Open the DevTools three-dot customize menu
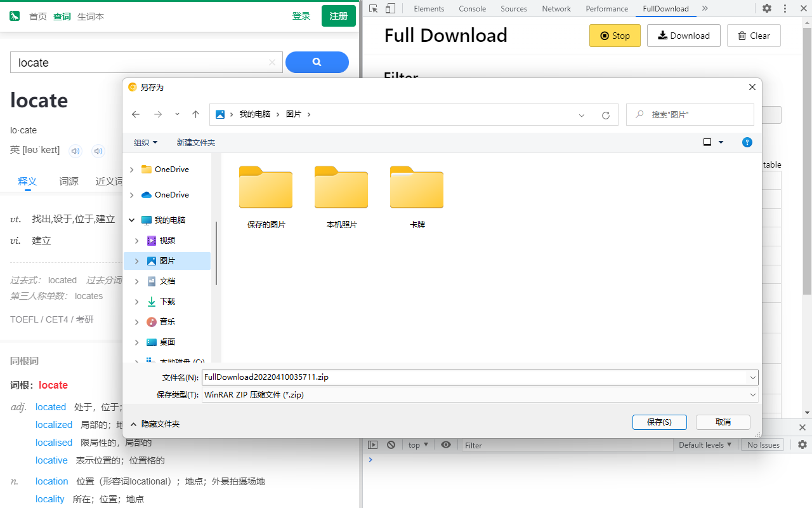This screenshot has width=812, height=508. (x=785, y=8)
